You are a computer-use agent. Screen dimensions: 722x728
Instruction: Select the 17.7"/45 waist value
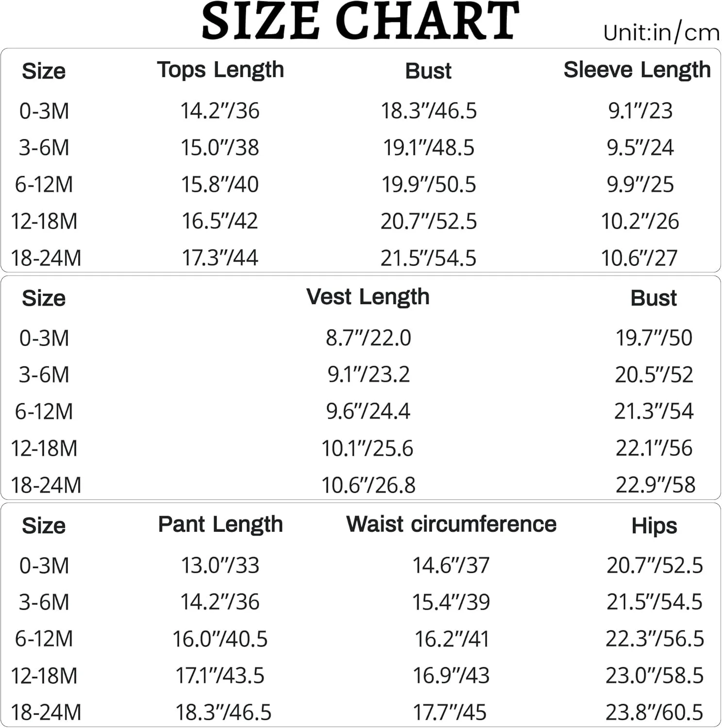click(450, 712)
